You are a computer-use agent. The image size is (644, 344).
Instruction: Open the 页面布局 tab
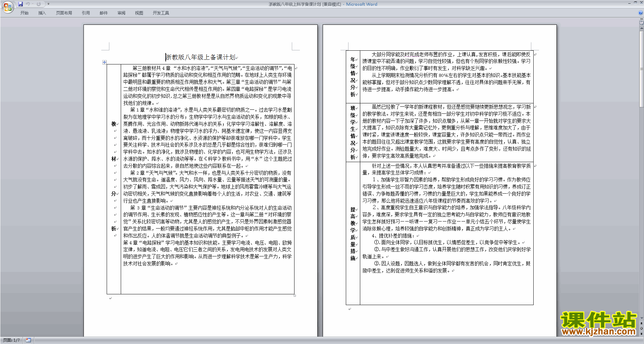[64, 13]
